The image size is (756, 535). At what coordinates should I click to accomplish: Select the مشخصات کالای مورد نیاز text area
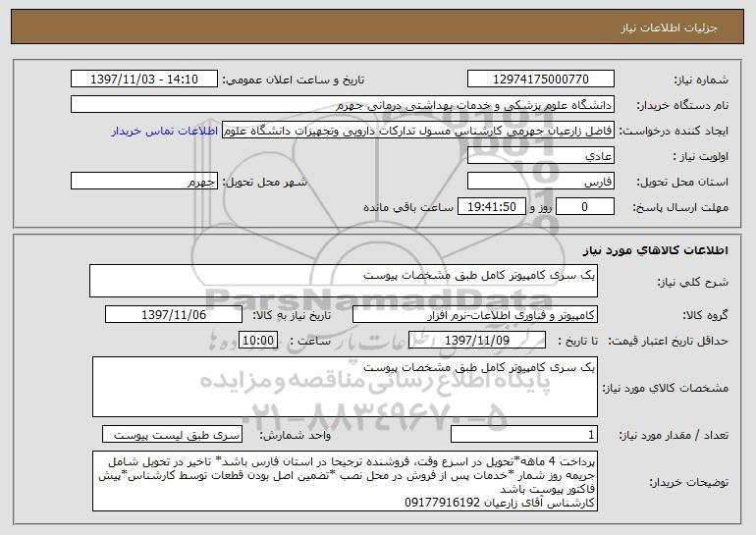(345, 387)
